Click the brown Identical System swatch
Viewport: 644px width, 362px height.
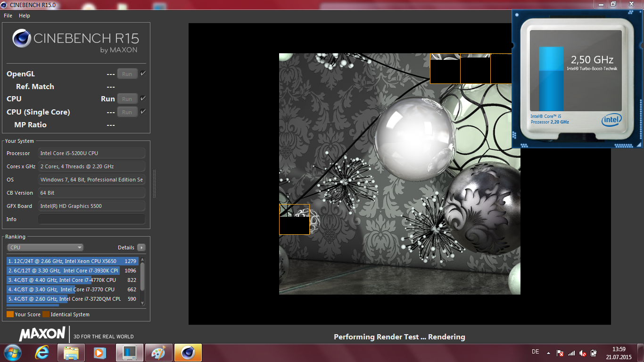tap(46, 314)
